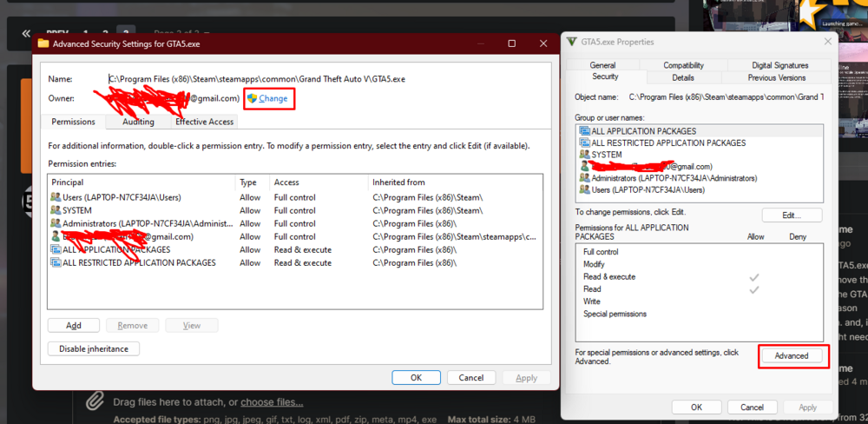
Task: Click the shield icon beside Change
Action: pyautogui.click(x=253, y=98)
